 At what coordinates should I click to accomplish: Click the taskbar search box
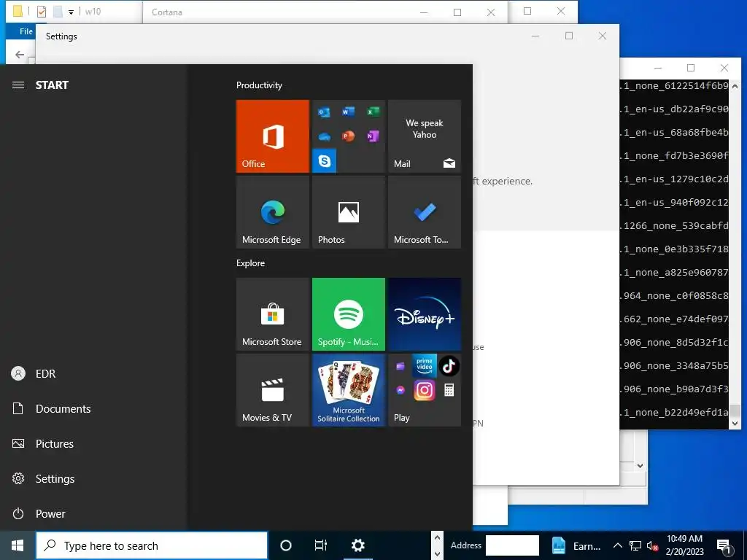pyautogui.click(x=152, y=545)
